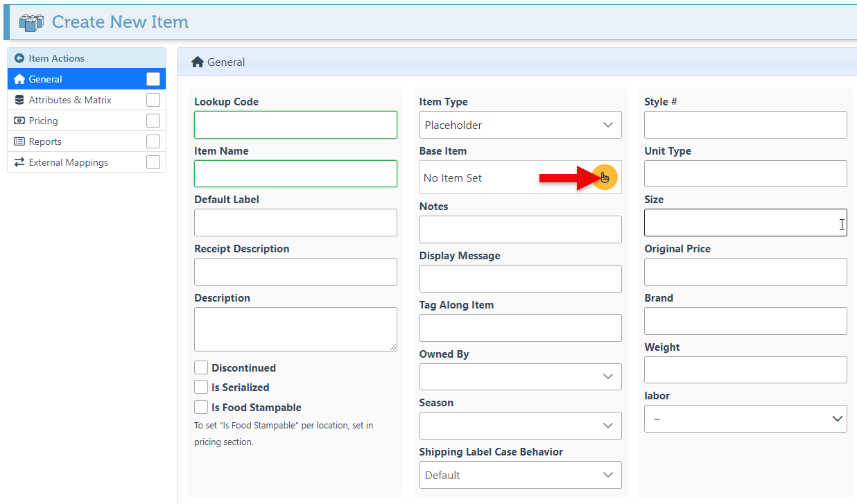Open the Shipping Label Case Behavior dropdown
Viewport: 857px width, 504px height.
[x=520, y=475]
